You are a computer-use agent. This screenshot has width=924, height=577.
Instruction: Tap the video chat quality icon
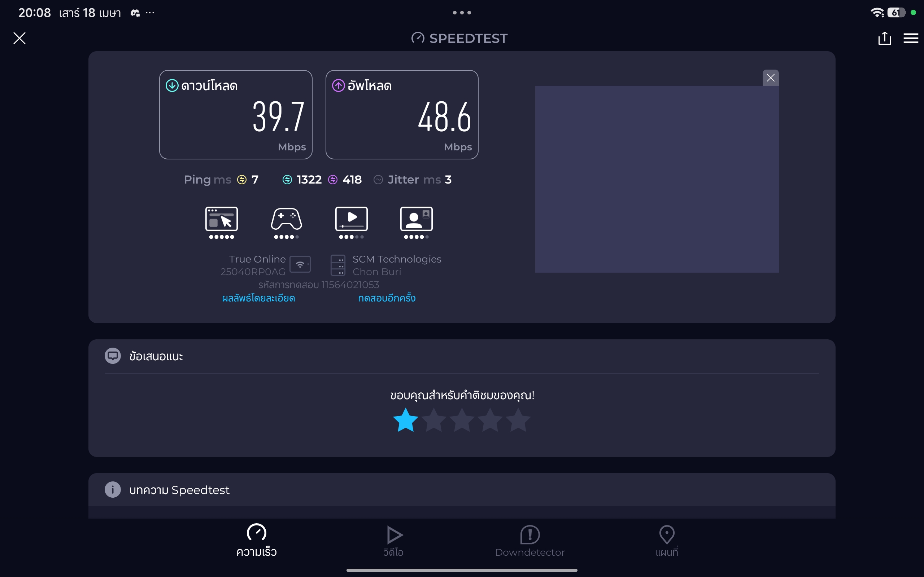(416, 219)
